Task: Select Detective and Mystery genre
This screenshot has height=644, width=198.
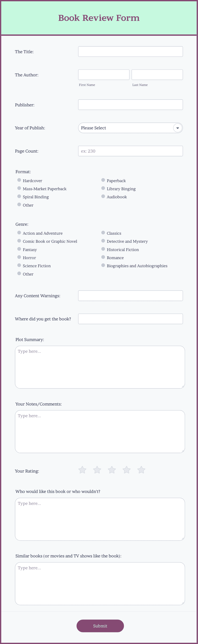Action: (x=103, y=241)
